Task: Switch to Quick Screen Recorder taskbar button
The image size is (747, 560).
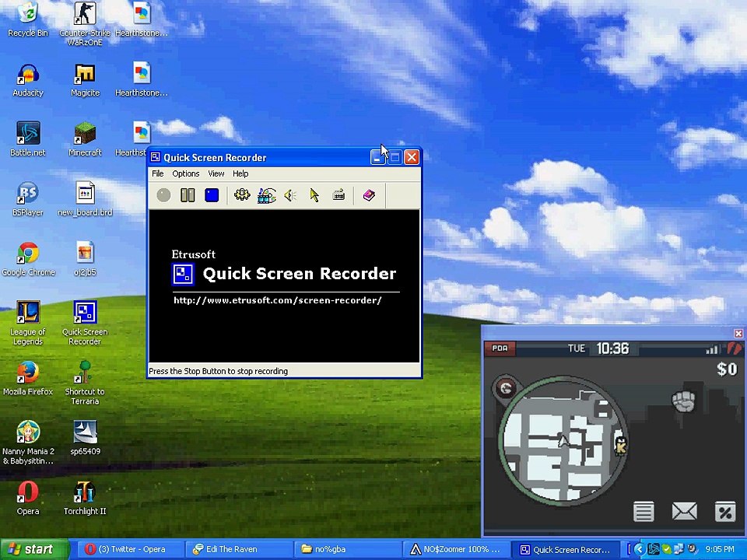Action: coord(566,549)
